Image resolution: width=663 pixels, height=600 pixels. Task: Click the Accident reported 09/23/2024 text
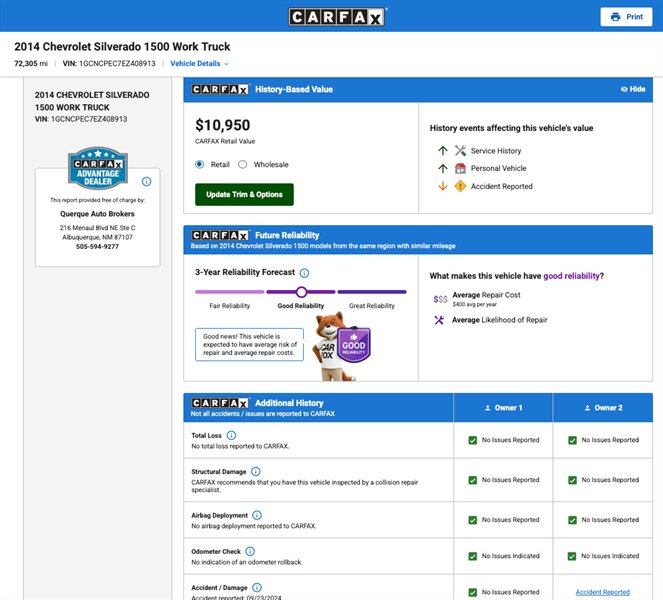[236, 597]
